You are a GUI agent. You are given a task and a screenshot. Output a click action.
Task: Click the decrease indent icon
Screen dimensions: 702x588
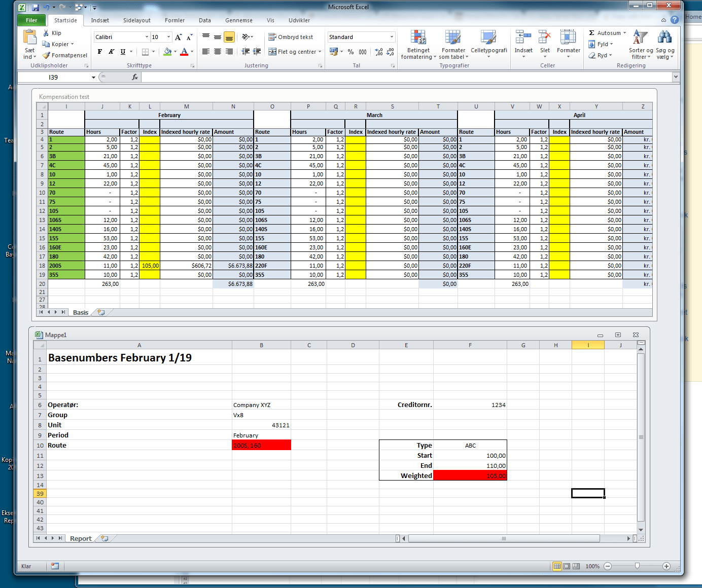(246, 52)
